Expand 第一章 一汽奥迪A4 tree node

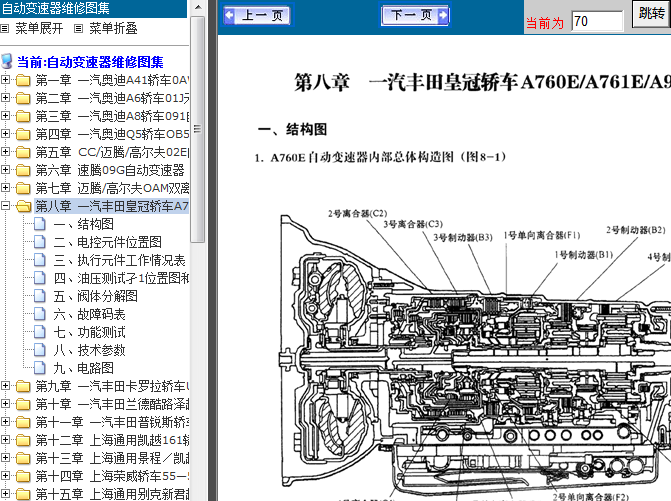(5, 80)
